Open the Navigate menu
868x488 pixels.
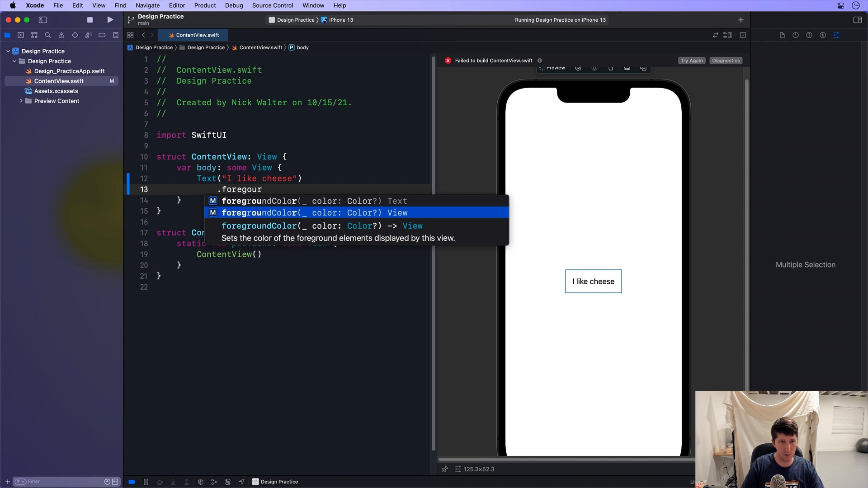147,5
